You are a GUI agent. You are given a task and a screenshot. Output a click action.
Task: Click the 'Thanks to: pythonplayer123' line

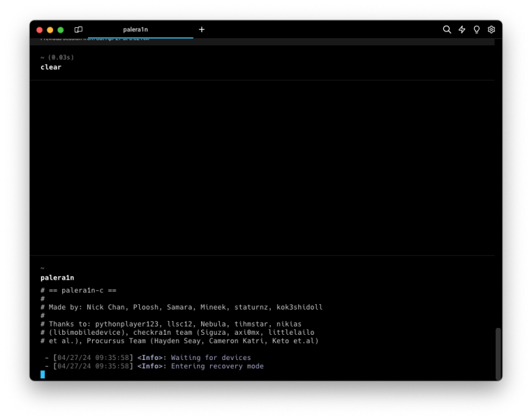coord(171,324)
